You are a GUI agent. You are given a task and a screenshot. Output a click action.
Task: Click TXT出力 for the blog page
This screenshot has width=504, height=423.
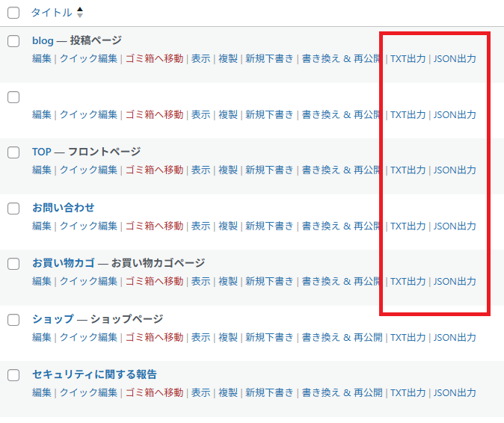pyautogui.click(x=408, y=59)
